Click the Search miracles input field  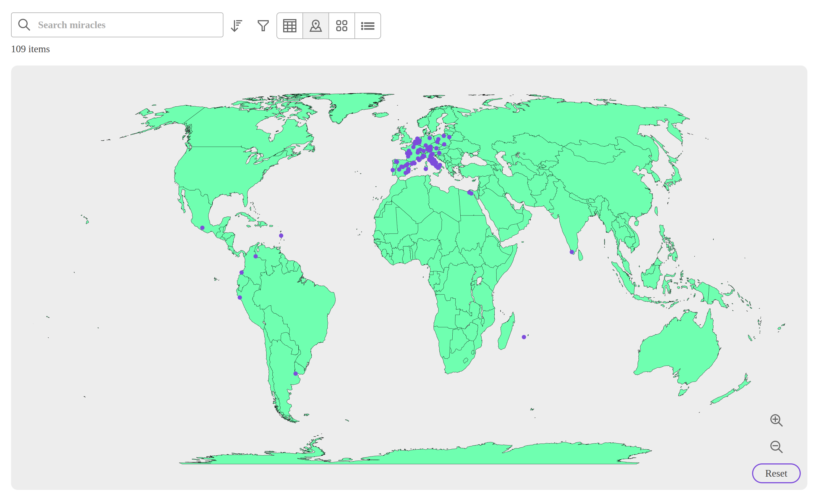click(117, 25)
